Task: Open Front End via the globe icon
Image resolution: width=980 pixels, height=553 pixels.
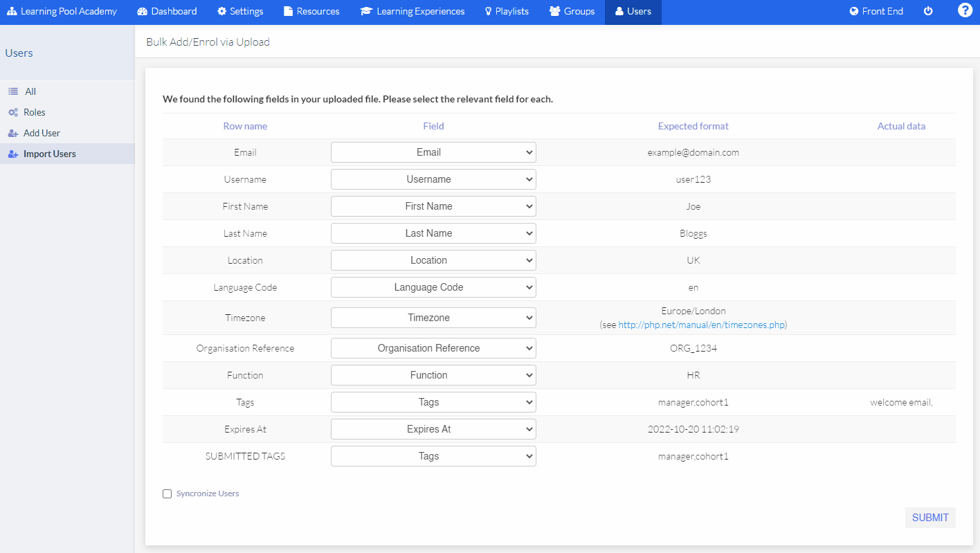Action: point(876,11)
